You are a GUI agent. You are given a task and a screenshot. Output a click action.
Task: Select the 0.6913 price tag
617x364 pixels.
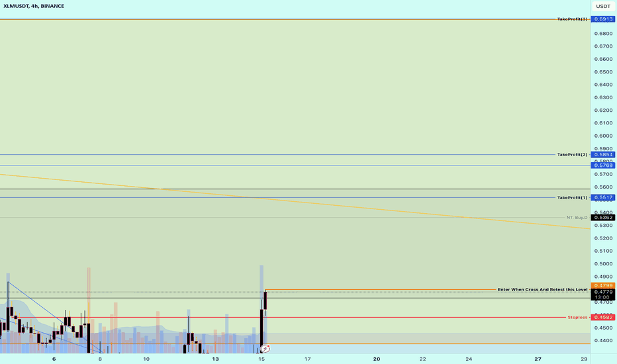603,19
